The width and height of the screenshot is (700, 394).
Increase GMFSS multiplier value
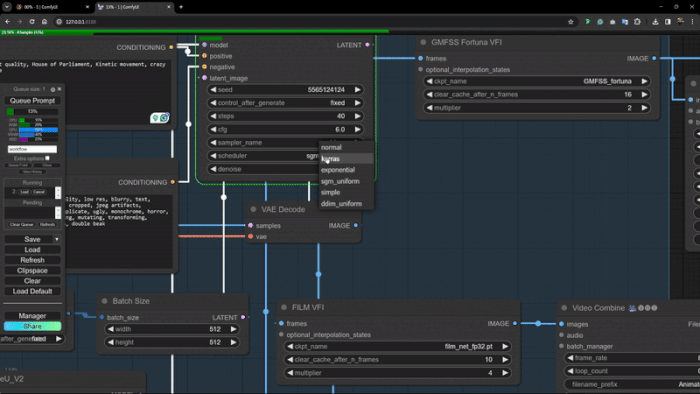point(644,108)
